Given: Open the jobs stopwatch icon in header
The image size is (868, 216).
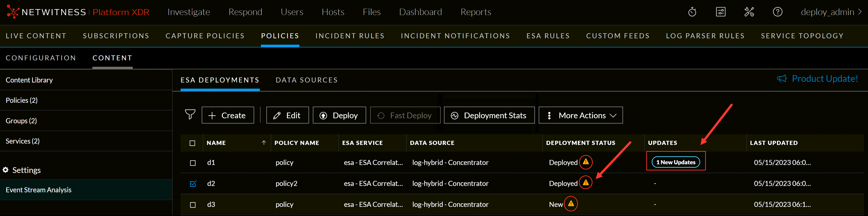Looking at the screenshot, I should click(692, 12).
